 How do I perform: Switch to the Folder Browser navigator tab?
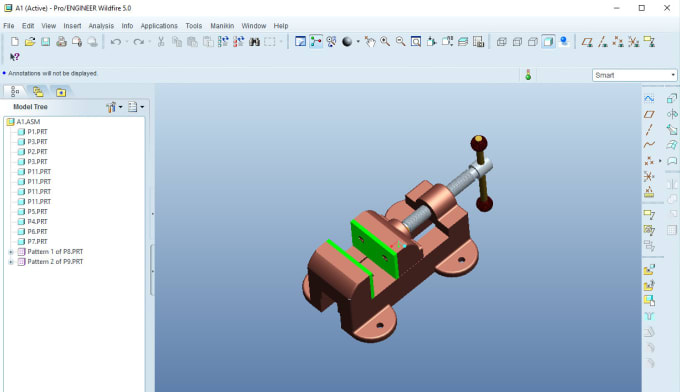[x=38, y=91]
